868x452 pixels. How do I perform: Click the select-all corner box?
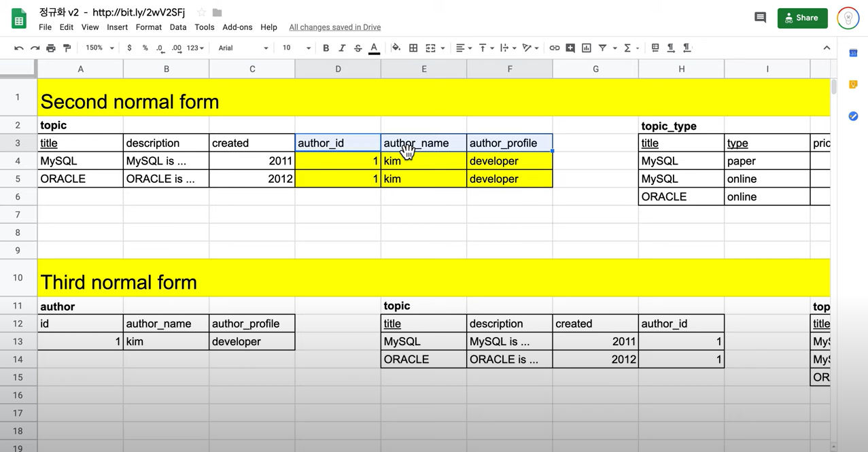[18, 68]
